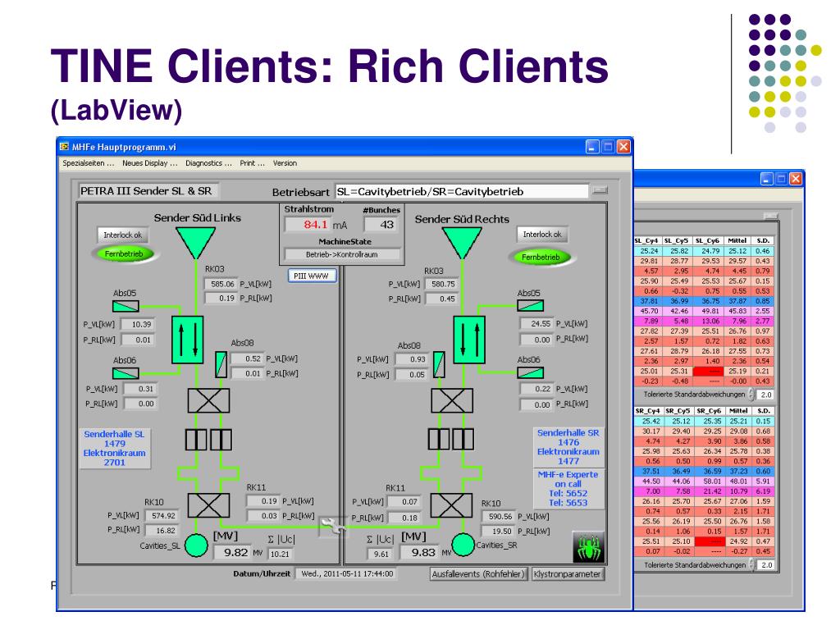Screen dimensions: 840x630
Task: Click the Datum/Uhrzeit field Wed., 2011-05-11 17:44:00
Action: coord(347,573)
